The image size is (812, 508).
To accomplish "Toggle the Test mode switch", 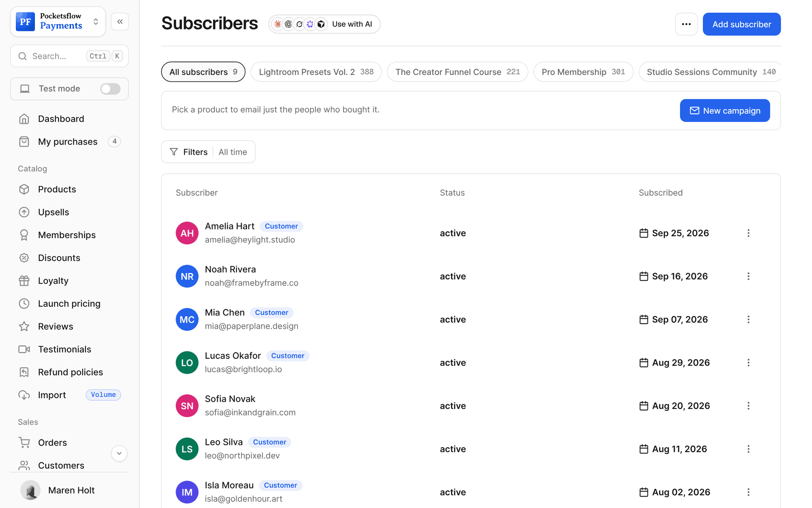I will coord(110,89).
